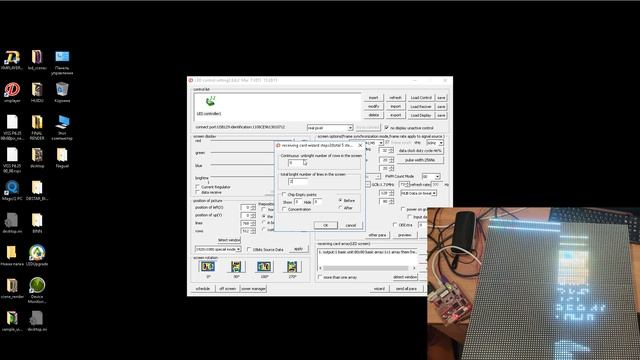Select the Before radio button
The width and height of the screenshot is (640, 360).
tap(340, 201)
